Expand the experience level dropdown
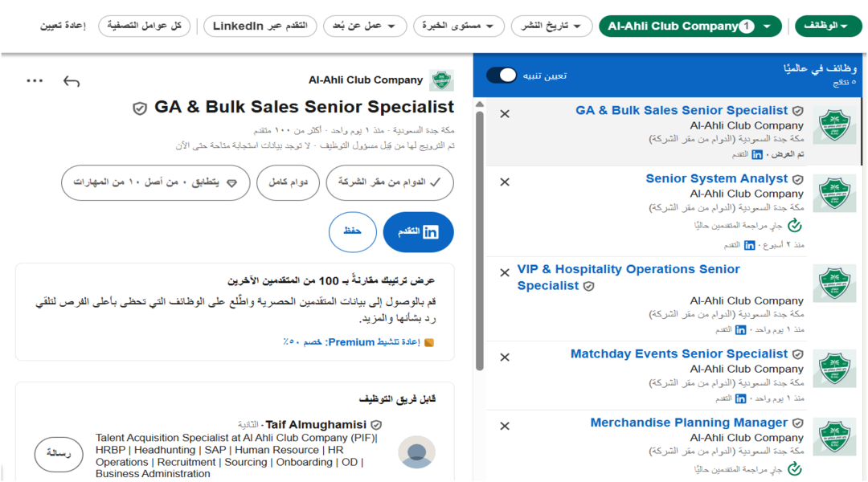 459,27
